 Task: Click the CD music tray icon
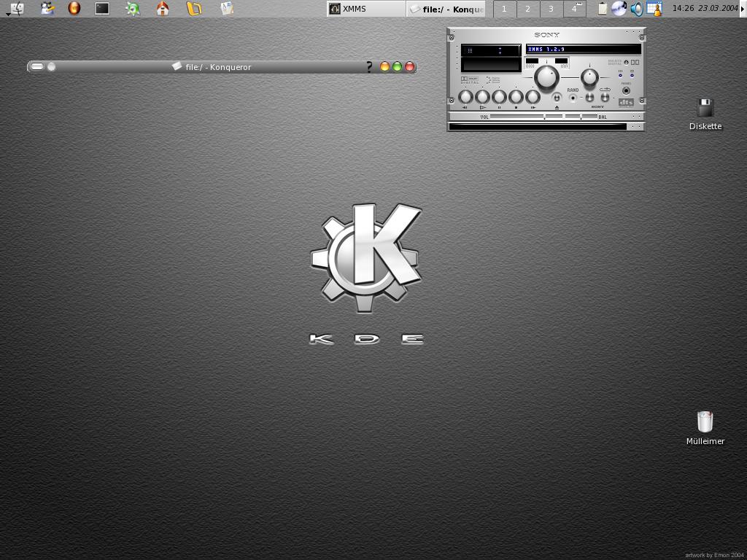619,9
